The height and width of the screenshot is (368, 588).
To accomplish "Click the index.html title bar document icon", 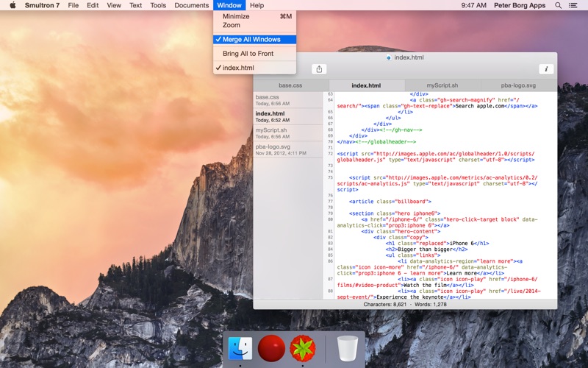I will pos(389,57).
